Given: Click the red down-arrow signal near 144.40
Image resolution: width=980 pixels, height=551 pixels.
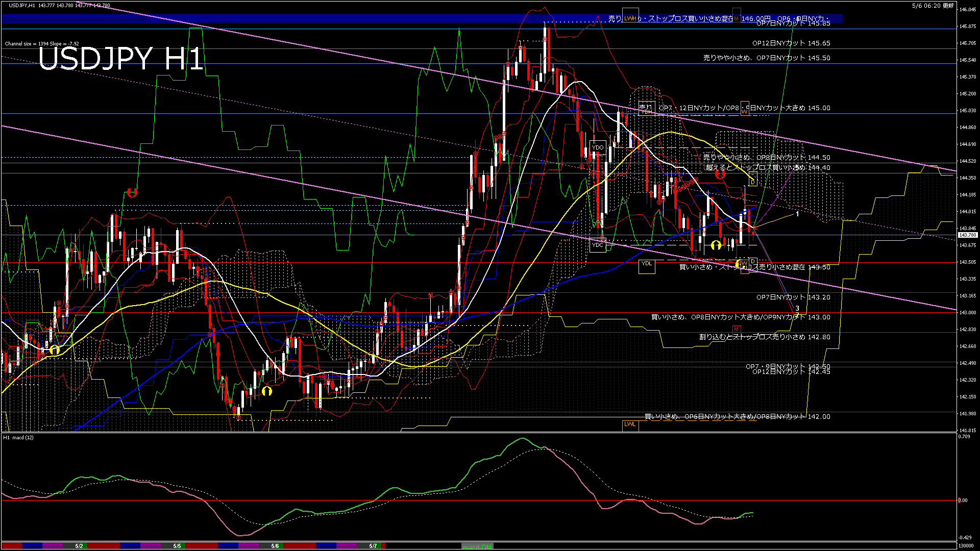Looking at the screenshot, I should (720, 175).
